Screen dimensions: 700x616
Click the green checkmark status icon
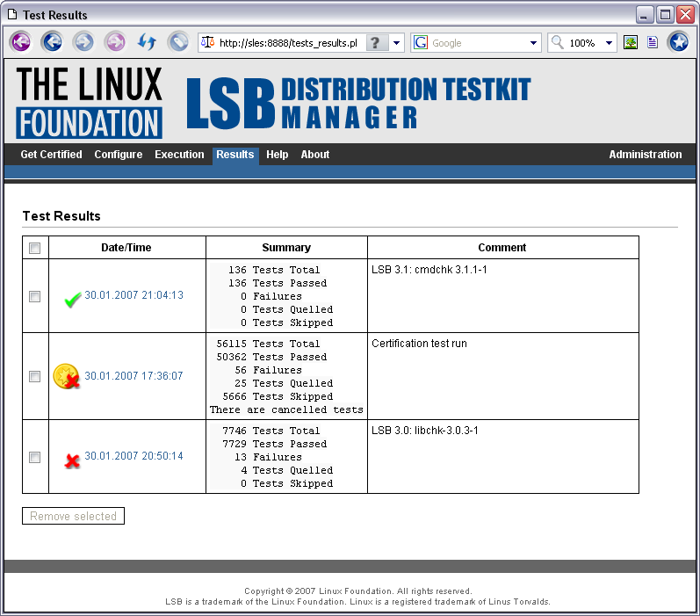pyautogui.click(x=72, y=300)
